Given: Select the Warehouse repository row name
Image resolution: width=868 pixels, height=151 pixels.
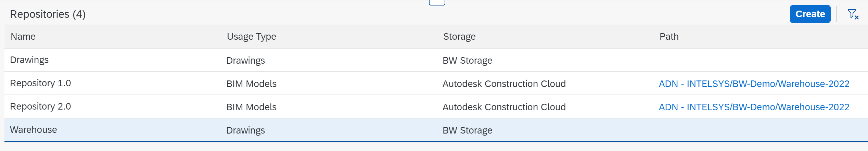Looking at the screenshot, I should pyautogui.click(x=34, y=130).
